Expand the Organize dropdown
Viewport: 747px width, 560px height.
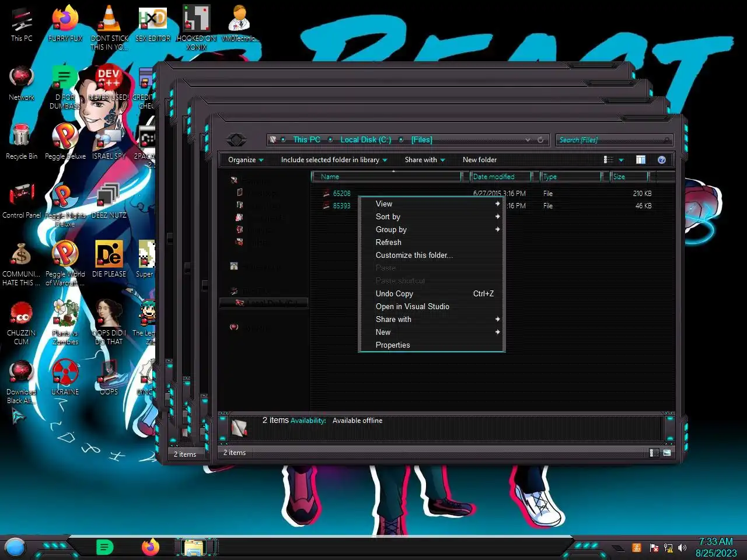(246, 160)
